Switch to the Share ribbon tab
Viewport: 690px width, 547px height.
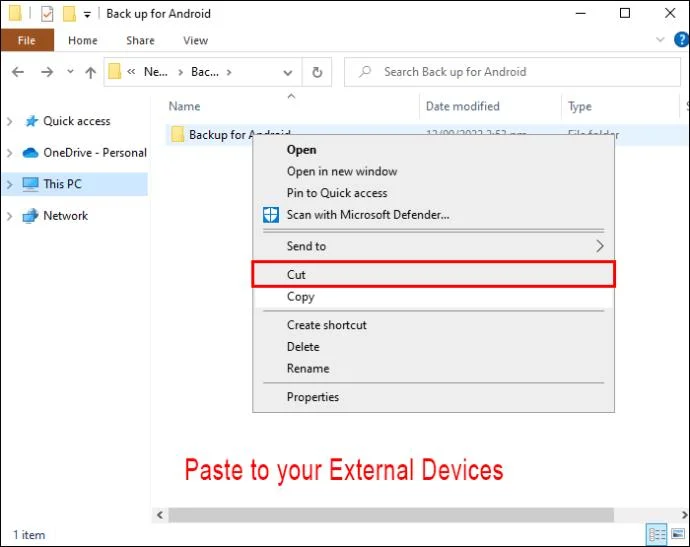click(x=140, y=40)
